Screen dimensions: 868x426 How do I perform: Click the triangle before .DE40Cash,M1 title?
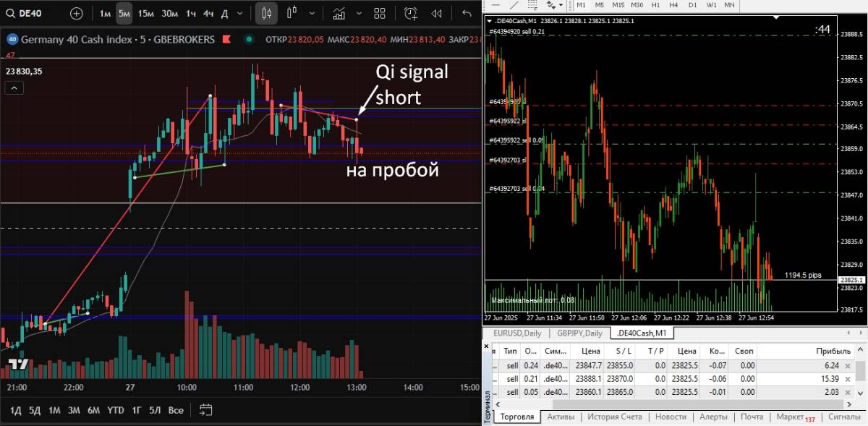tap(490, 21)
